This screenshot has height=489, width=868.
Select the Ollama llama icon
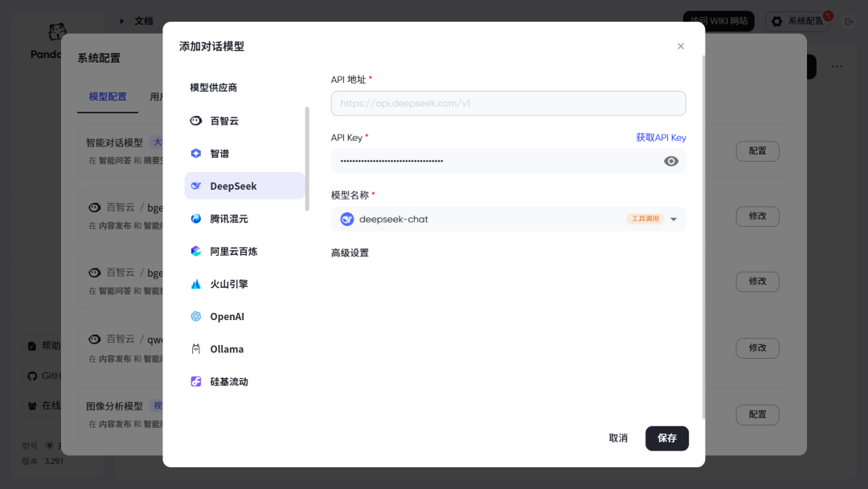[x=196, y=349]
